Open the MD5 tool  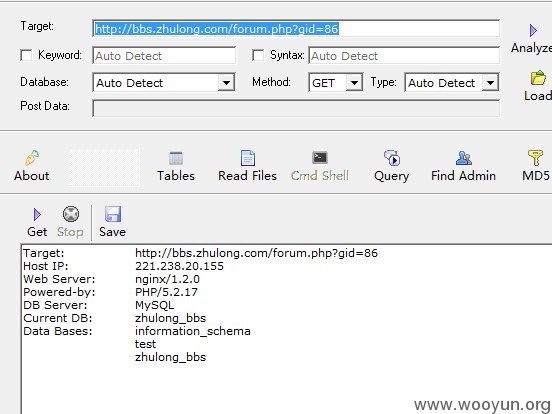click(x=535, y=166)
